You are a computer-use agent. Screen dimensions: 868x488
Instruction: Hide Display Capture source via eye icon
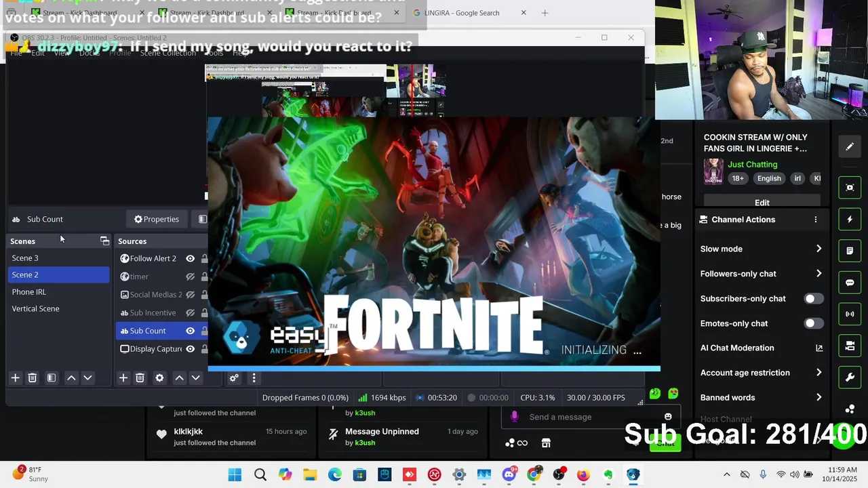[x=190, y=349]
